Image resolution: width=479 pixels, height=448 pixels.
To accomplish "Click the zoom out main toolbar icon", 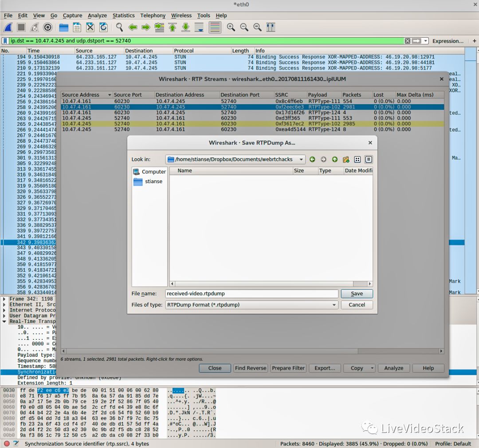I will 244,27.
